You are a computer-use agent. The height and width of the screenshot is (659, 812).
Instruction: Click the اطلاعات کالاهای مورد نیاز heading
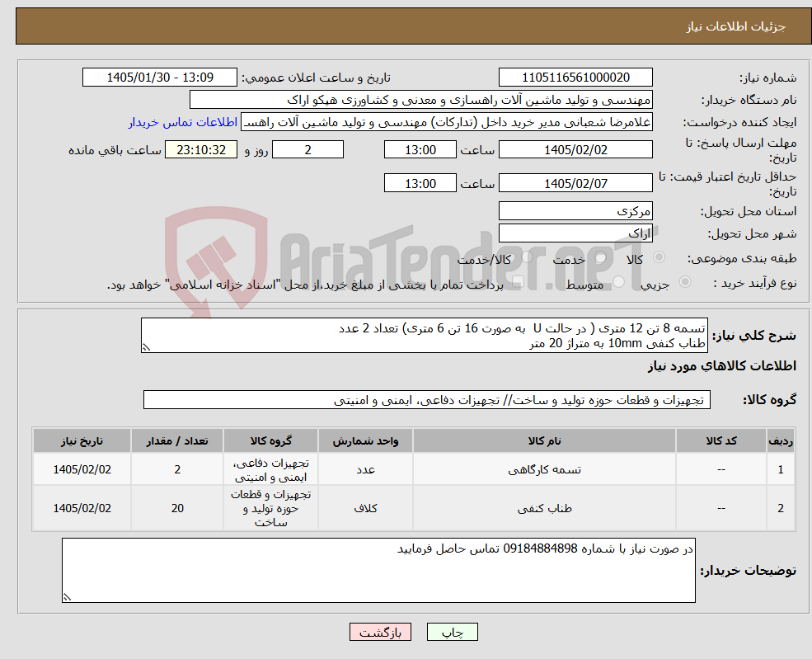point(722,365)
